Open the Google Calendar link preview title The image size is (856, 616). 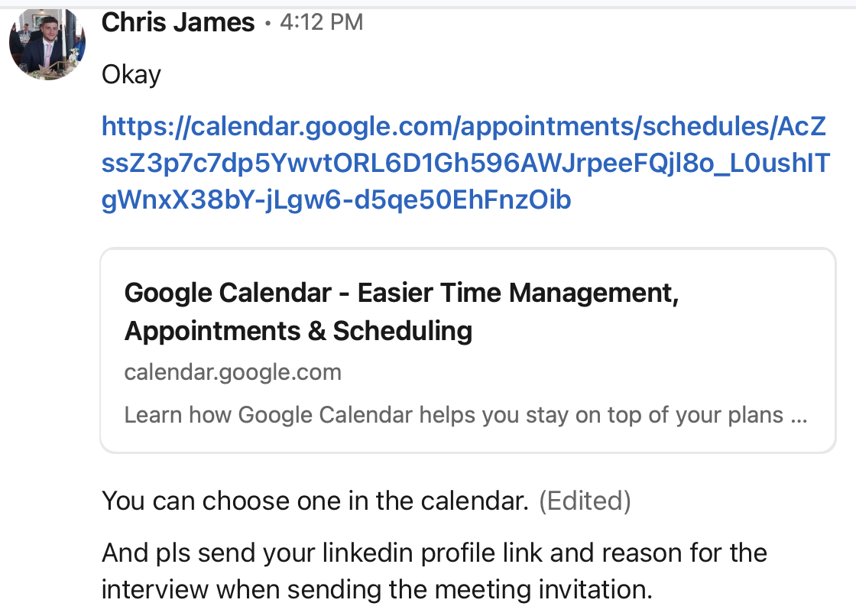[x=401, y=293]
